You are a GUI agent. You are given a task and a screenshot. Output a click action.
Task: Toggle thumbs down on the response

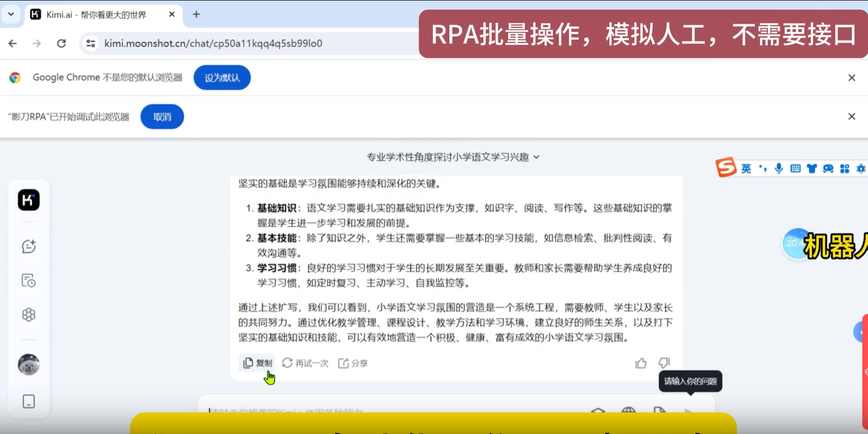coord(664,363)
